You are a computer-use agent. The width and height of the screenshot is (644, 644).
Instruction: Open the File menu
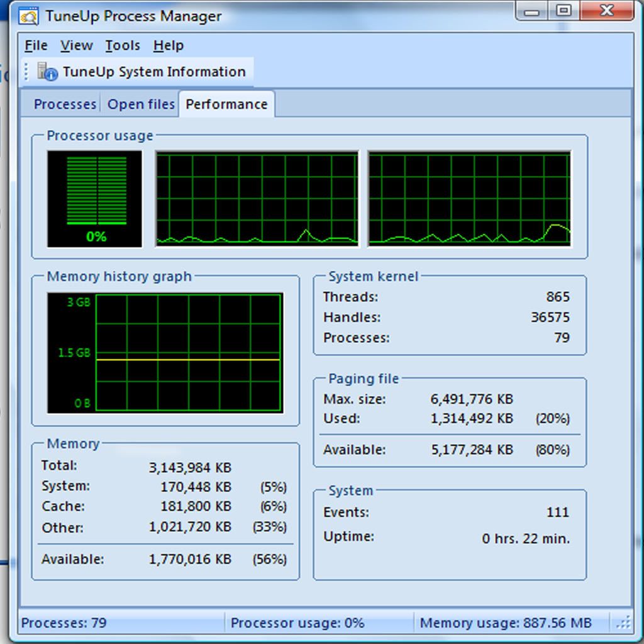[x=36, y=45]
